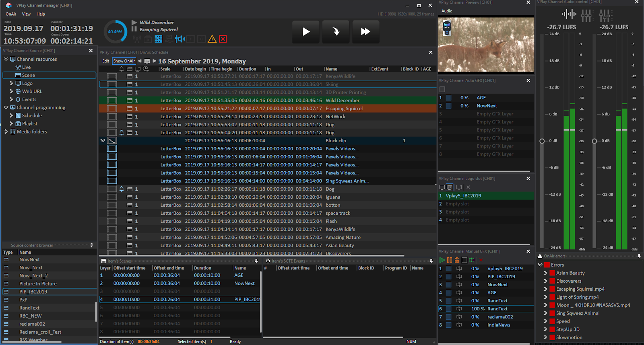644x345 pixels.
Task: Click the blue grid status icon
Action: click(x=159, y=39)
